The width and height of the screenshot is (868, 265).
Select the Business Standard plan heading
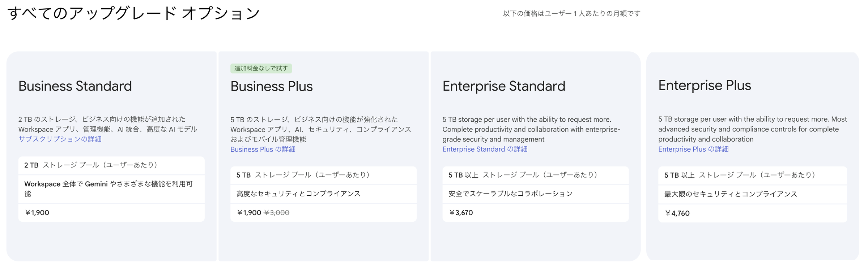coord(75,86)
